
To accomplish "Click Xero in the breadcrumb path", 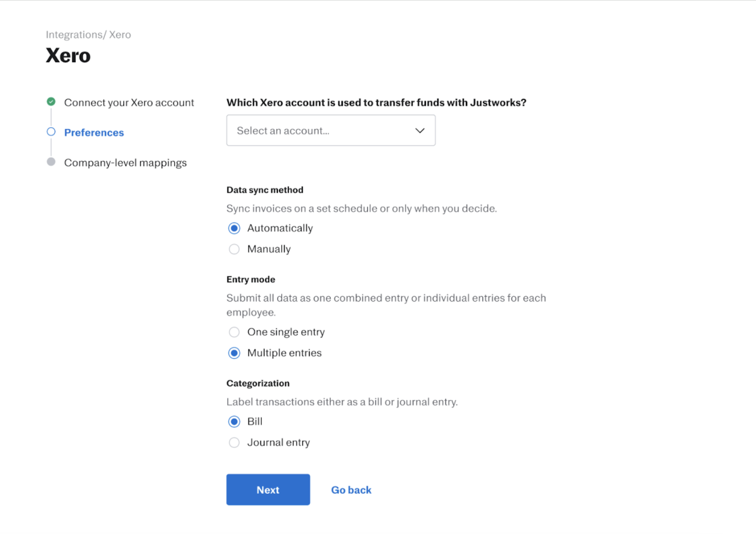I will click(120, 34).
